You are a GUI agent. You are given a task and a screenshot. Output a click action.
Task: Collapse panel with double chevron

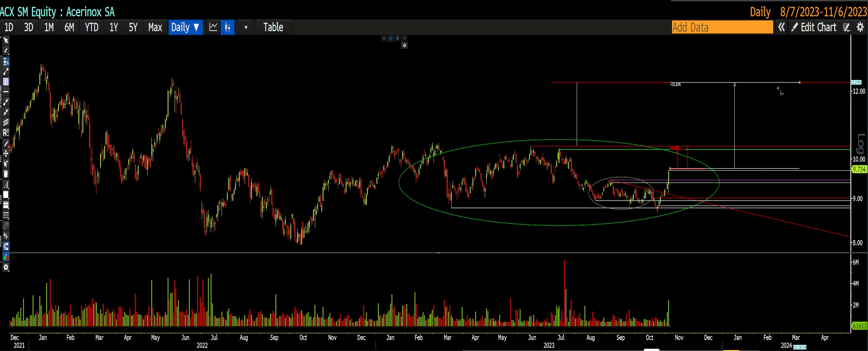pos(781,27)
